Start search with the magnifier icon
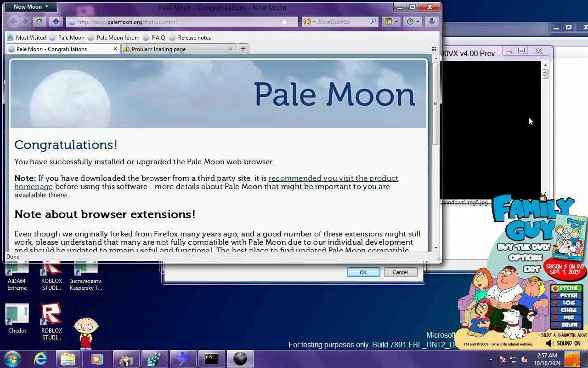Screen dimensions: 588x368 [x=373, y=22]
